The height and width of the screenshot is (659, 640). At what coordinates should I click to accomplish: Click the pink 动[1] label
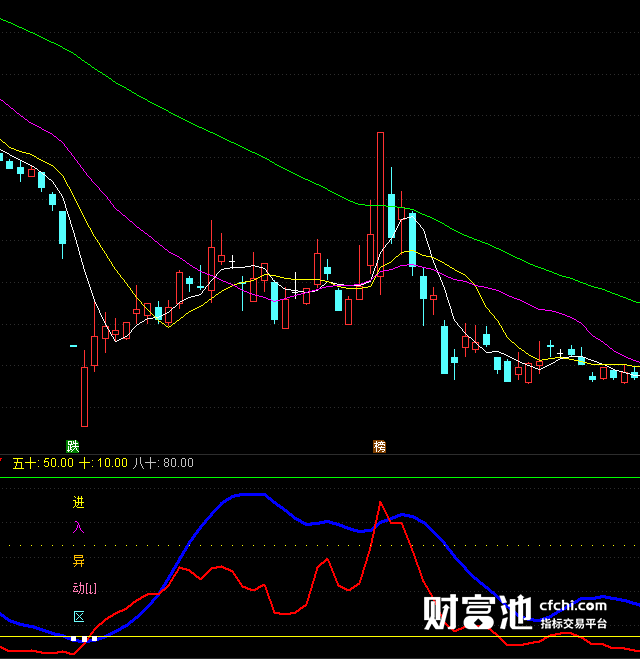[84, 588]
